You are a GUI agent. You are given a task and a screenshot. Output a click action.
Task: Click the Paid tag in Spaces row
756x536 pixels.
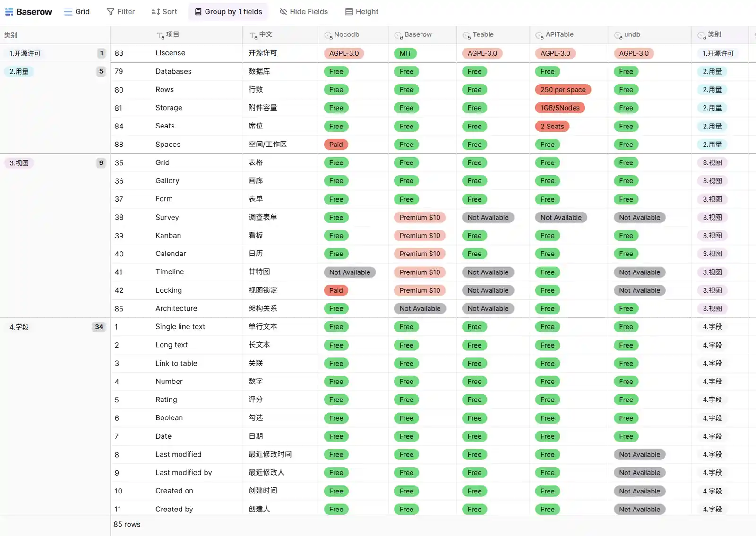click(x=336, y=145)
